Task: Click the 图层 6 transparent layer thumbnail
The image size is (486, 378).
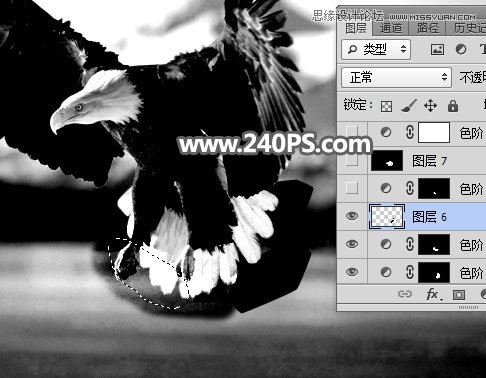Action: coord(387,216)
